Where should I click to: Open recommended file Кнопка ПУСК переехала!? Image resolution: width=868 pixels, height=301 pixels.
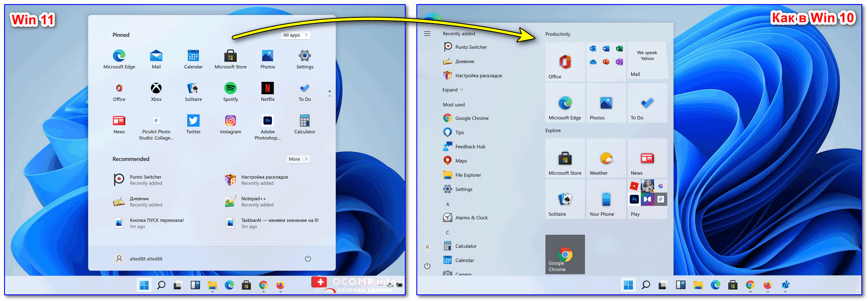[149, 223]
